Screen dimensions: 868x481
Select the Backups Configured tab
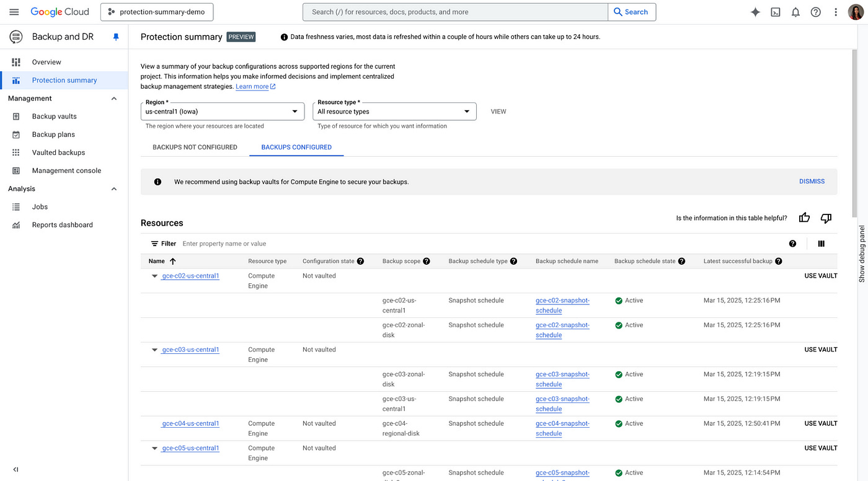[x=296, y=147]
